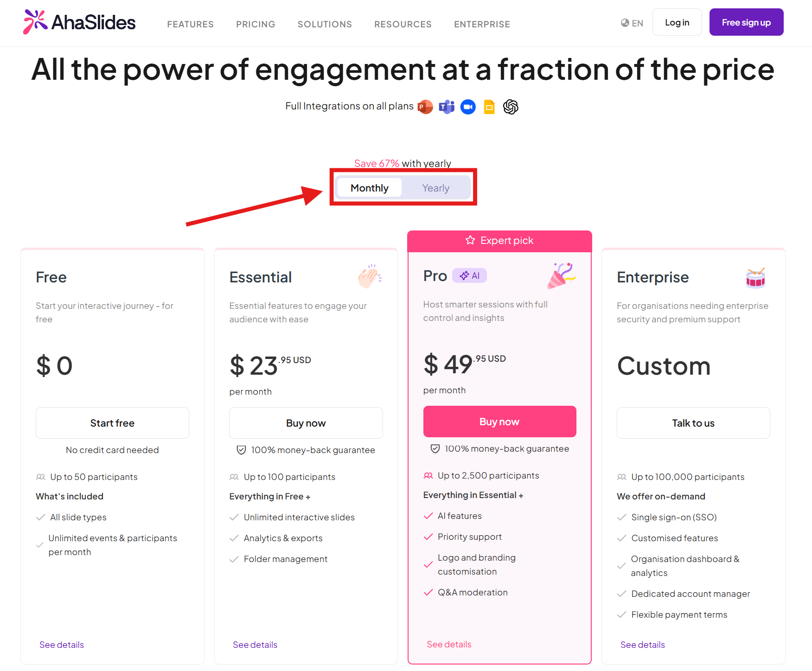The height and width of the screenshot is (671, 812).
Task: Open the EN language selector
Action: pos(632,23)
